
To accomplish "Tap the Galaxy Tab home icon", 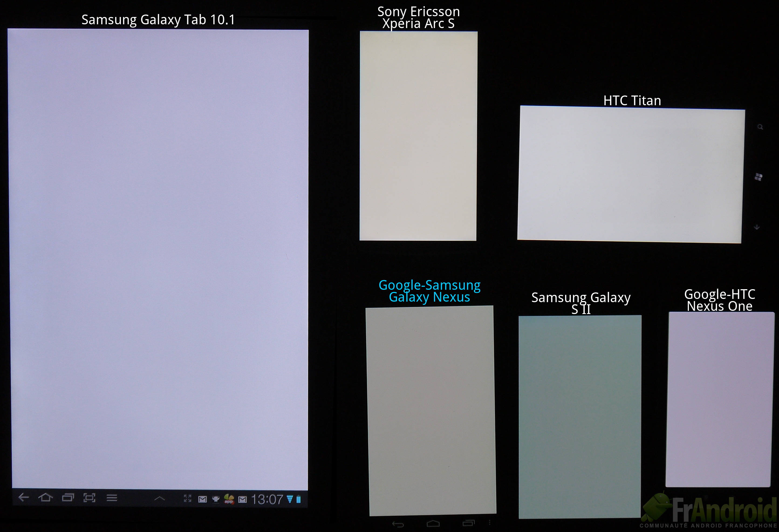I will coord(46,497).
